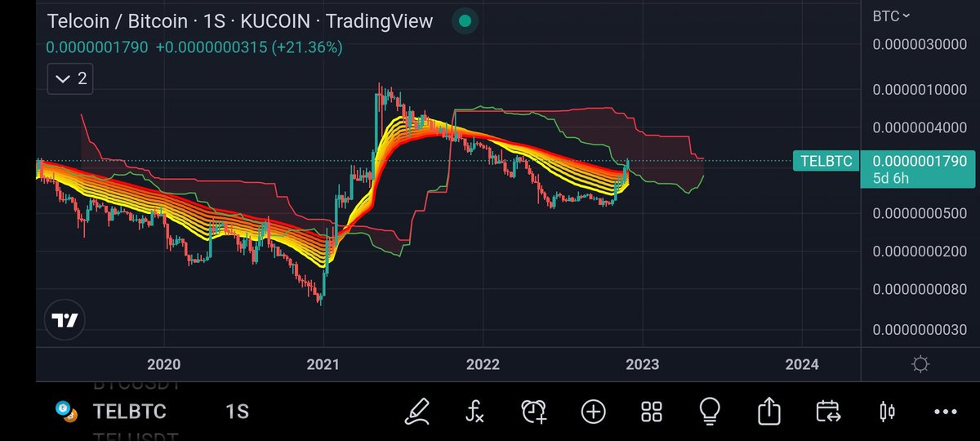Open the calendar date range icon

(x=827, y=411)
